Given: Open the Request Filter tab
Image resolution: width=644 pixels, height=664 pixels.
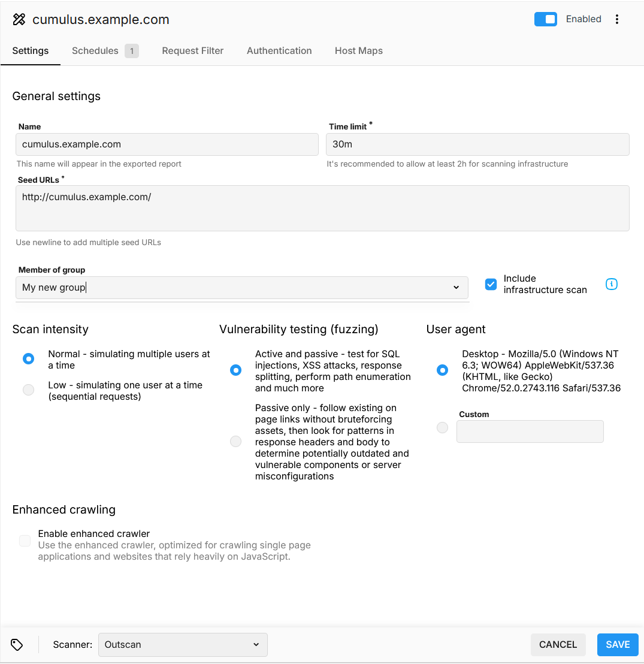Looking at the screenshot, I should pos(193,51).
